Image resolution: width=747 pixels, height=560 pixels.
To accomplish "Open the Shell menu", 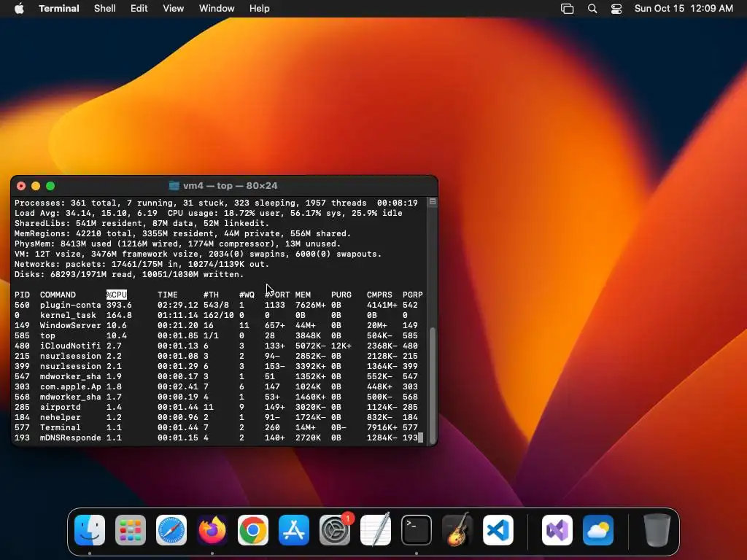I will (x=105, y=9).
